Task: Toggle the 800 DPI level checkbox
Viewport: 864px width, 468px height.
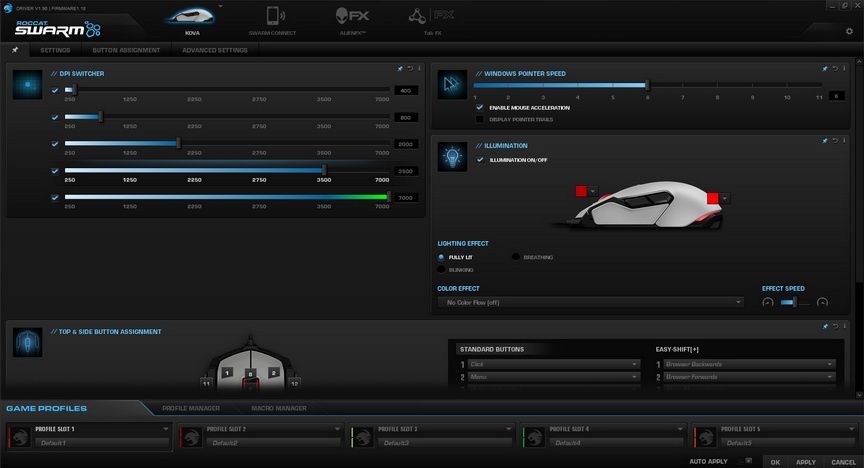Action: click(55, 117)
